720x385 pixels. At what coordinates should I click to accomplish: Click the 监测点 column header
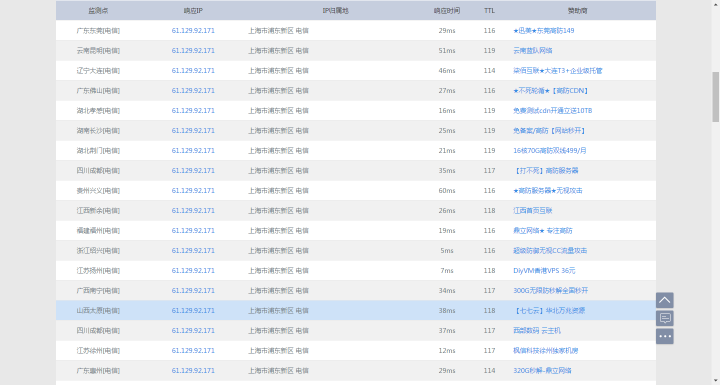pyautogui.click(x=98, y=11)
